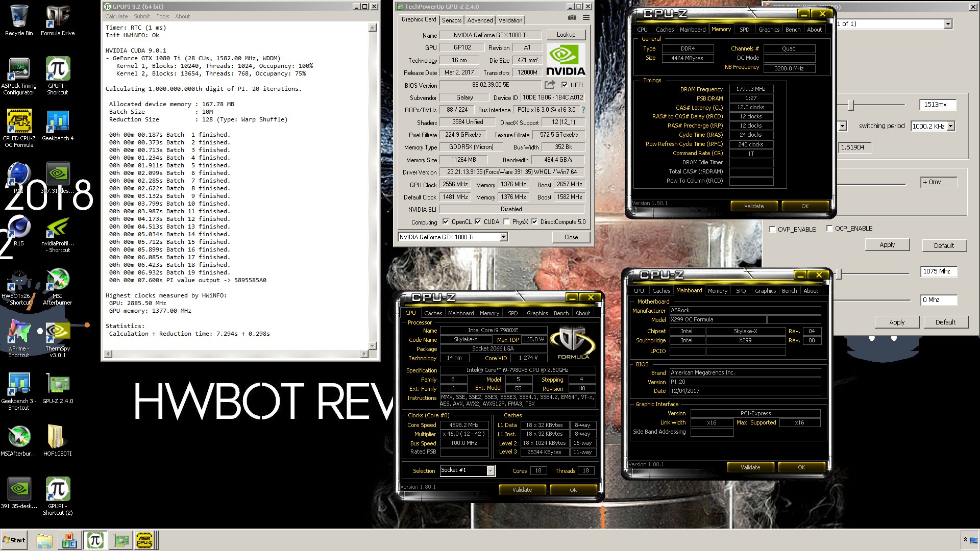
Task: Open Calculate menu in GPUPI
Action: (x=116, y=16)
